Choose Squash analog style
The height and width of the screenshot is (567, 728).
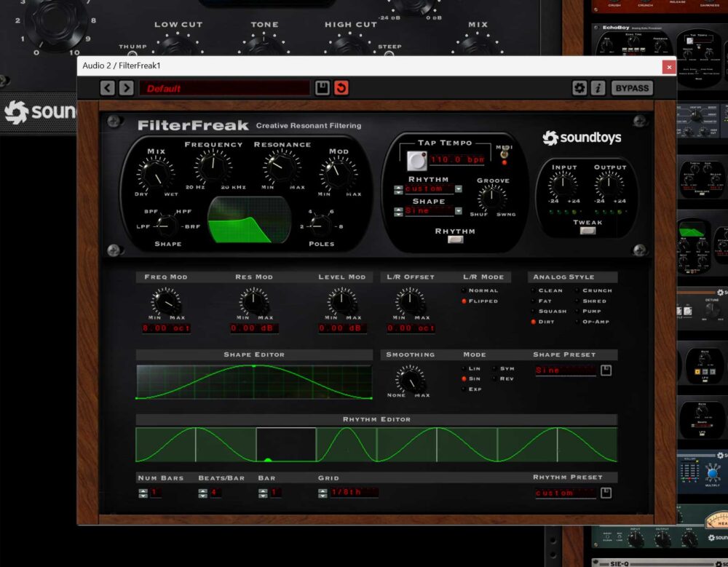(549, 311)
